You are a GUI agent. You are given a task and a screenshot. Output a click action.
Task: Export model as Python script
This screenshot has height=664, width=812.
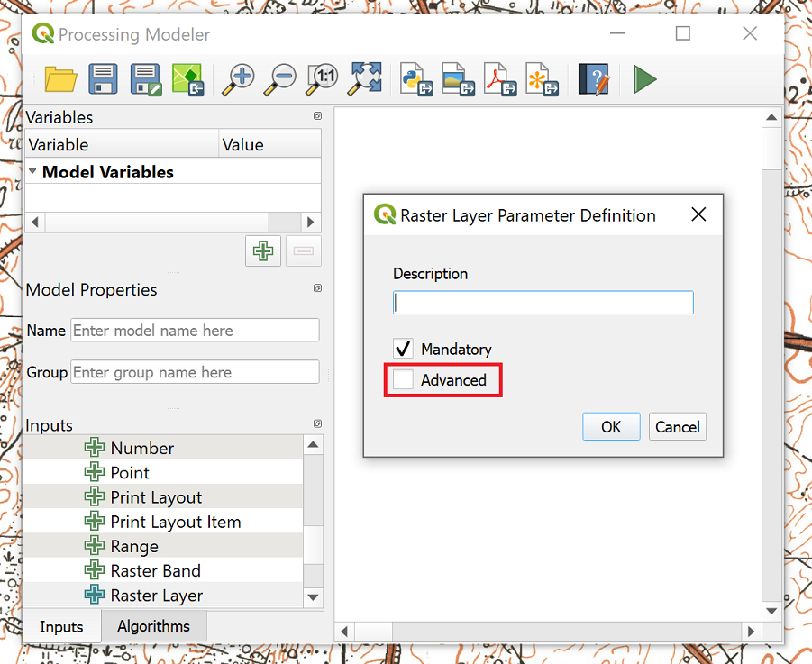pos(416,79)
